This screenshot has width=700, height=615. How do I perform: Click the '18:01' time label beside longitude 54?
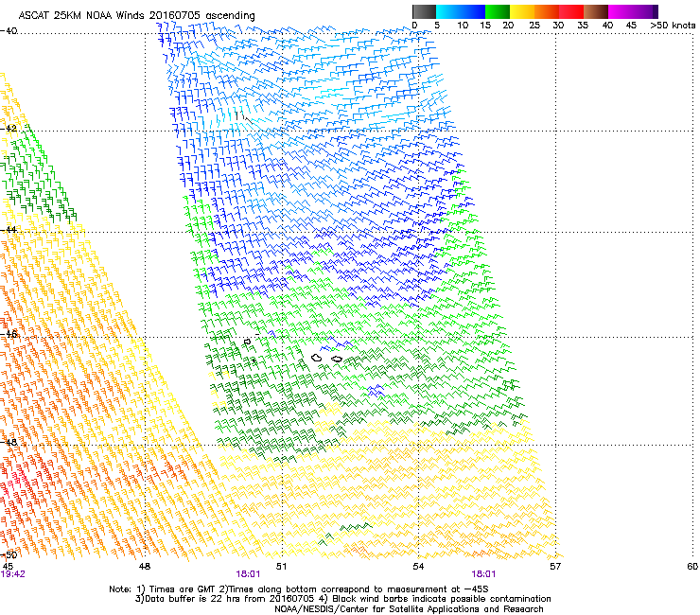pyautogui.click(x=483, y=574)
